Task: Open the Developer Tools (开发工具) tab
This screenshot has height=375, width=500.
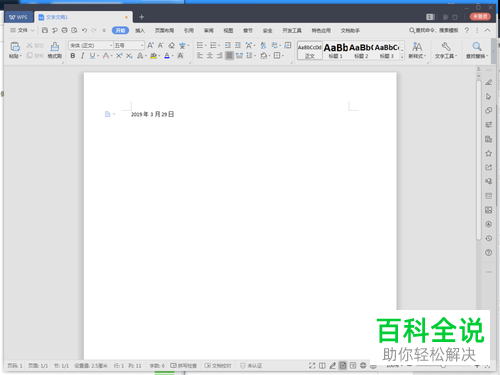Action: [x=292, y=30]
